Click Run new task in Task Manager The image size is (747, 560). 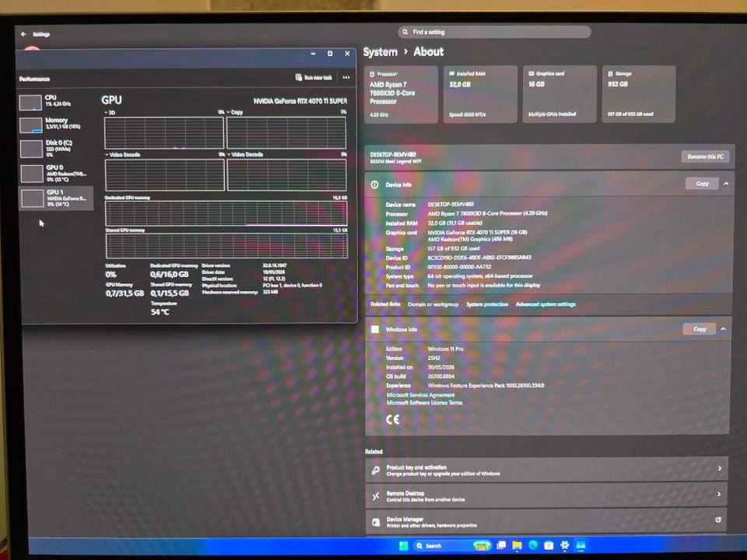314,78
